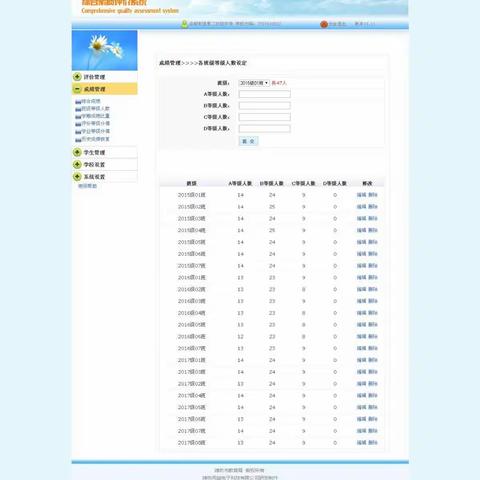
Task: Click the safe-exit link in top bar
Action: pos(337,24)
